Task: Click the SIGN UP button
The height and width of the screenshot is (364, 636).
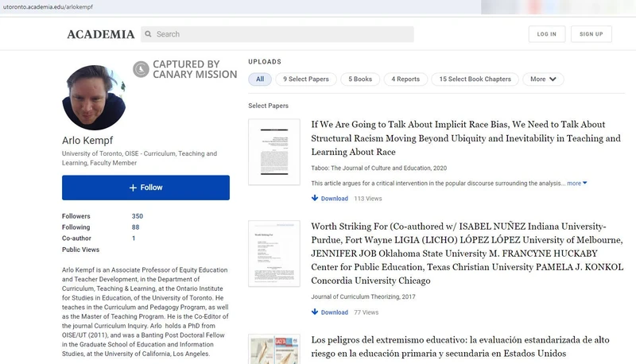Action: point(591,34)
